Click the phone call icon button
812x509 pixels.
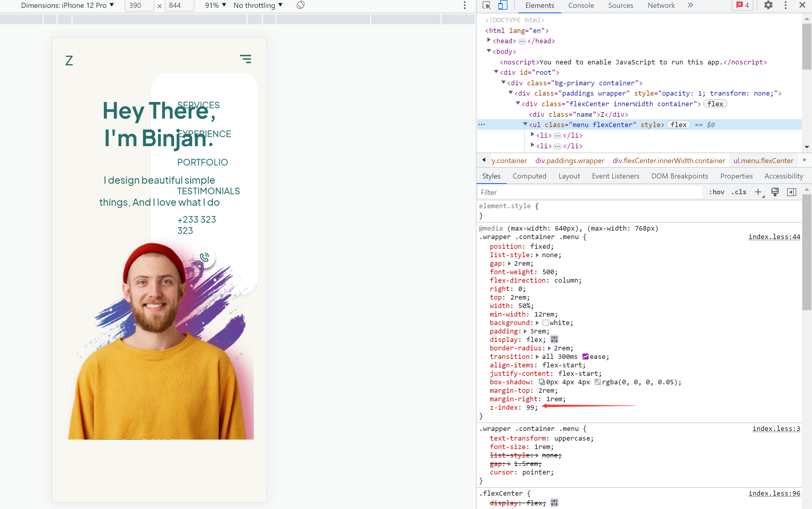click(x=204, y=257)
